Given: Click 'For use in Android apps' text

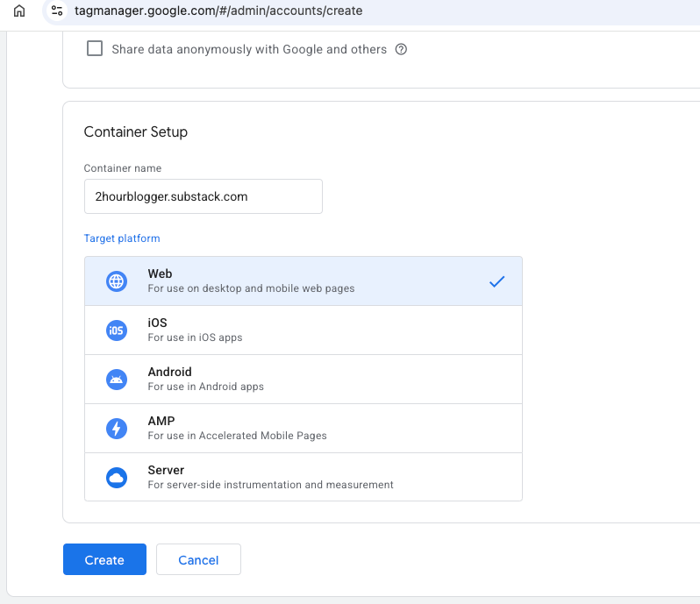Looking at the screenshot, I should [x=206, y=387].
